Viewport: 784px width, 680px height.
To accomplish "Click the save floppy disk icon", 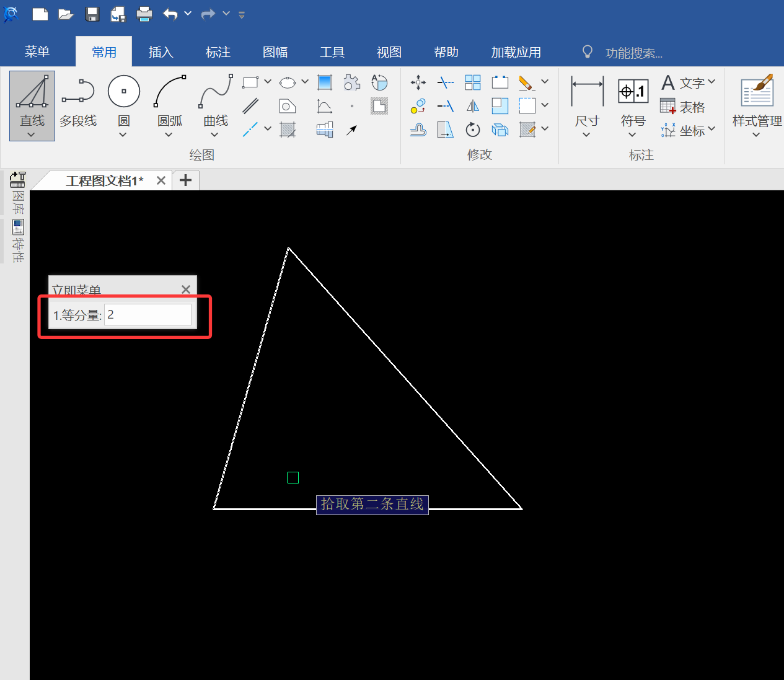I will [92, 14].
